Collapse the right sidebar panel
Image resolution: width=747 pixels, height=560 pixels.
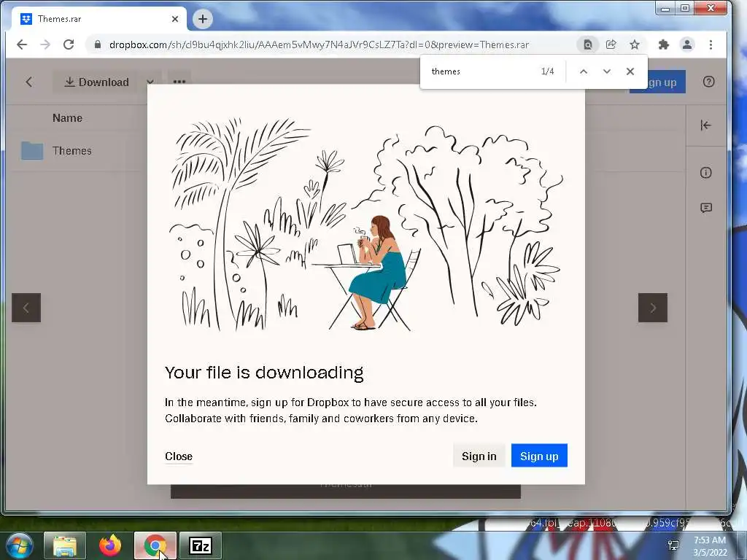point(706,125)
